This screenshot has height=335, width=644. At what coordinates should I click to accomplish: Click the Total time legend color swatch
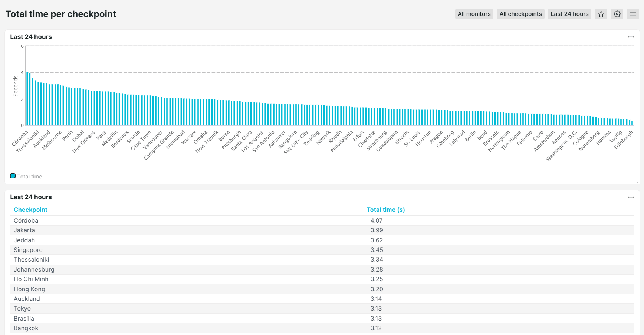(13, 176)
